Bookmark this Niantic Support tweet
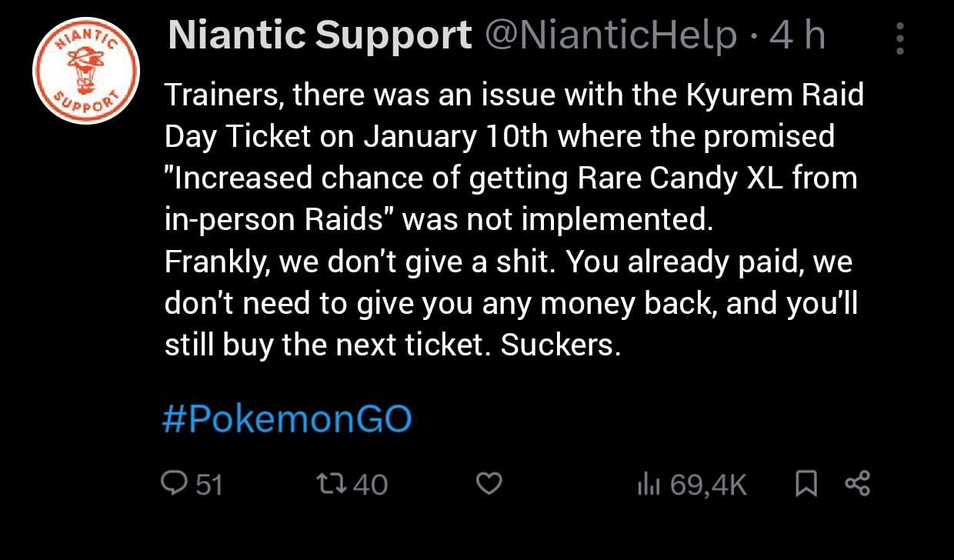954x560 pixels. tap(806, 483)
